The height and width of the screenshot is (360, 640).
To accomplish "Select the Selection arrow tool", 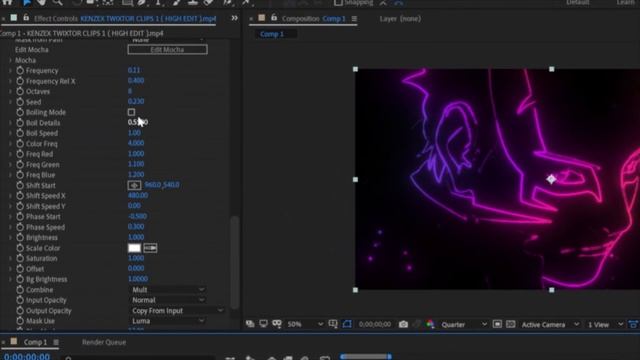I will (x=27, y=3).
